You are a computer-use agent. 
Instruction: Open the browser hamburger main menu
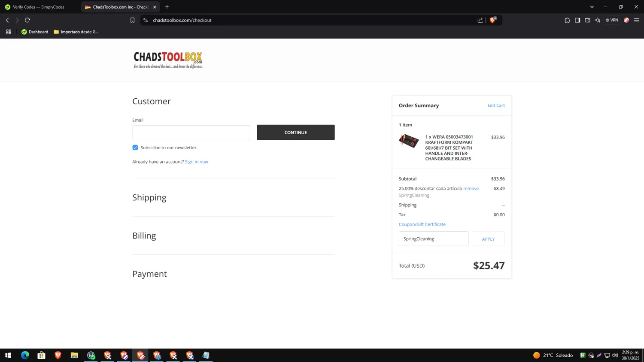click(637, 20)
